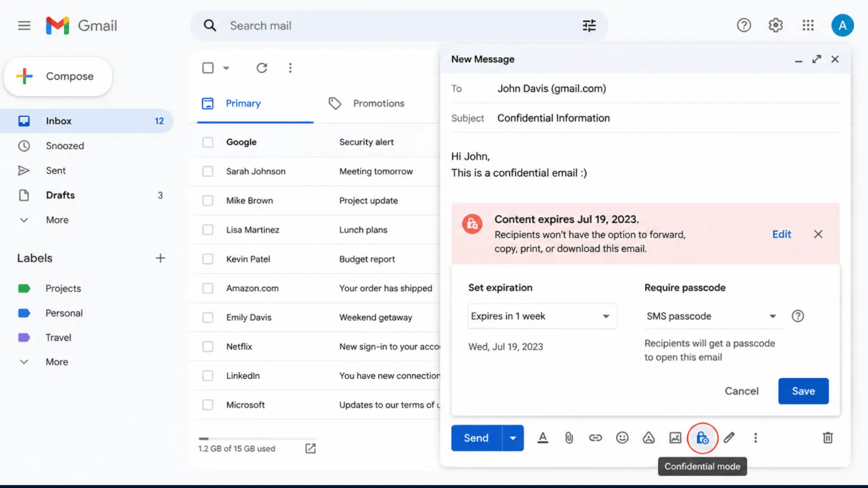Open the account avatar A
The image size is (868, 488).
(842, 25)
